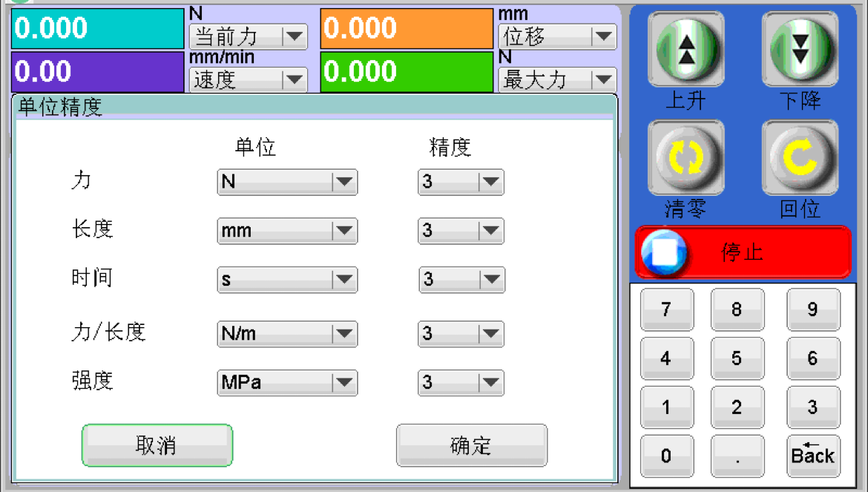868x492 pixels.
Task: Click the 下降 (lower) double-arrow icon
Action: (800, 49)
